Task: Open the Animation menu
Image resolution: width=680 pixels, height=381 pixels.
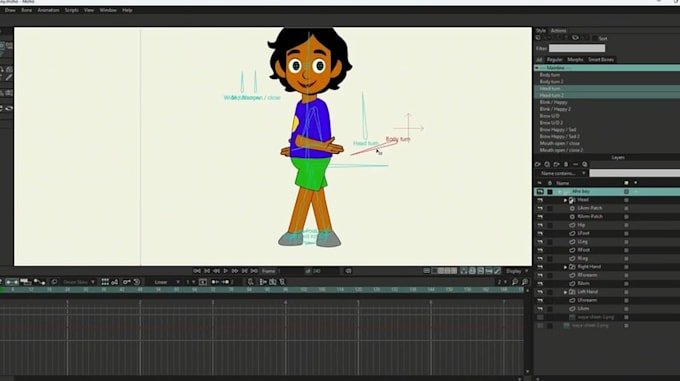Action: tap(48, 10)
